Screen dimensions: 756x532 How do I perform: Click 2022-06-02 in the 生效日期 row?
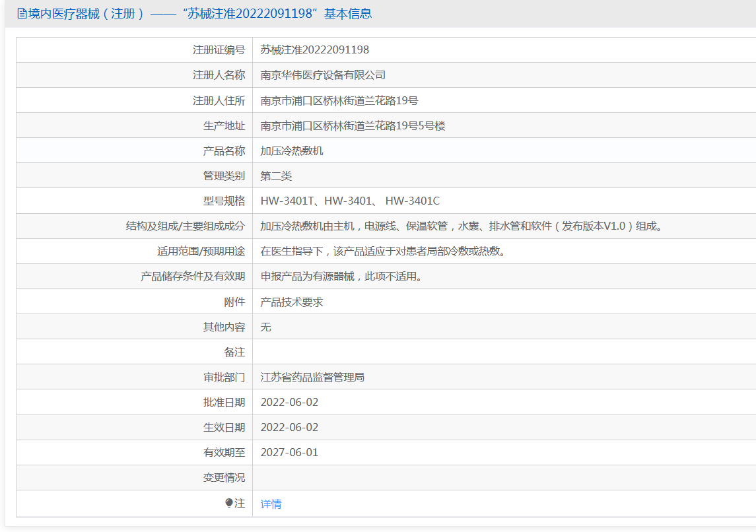289,428
